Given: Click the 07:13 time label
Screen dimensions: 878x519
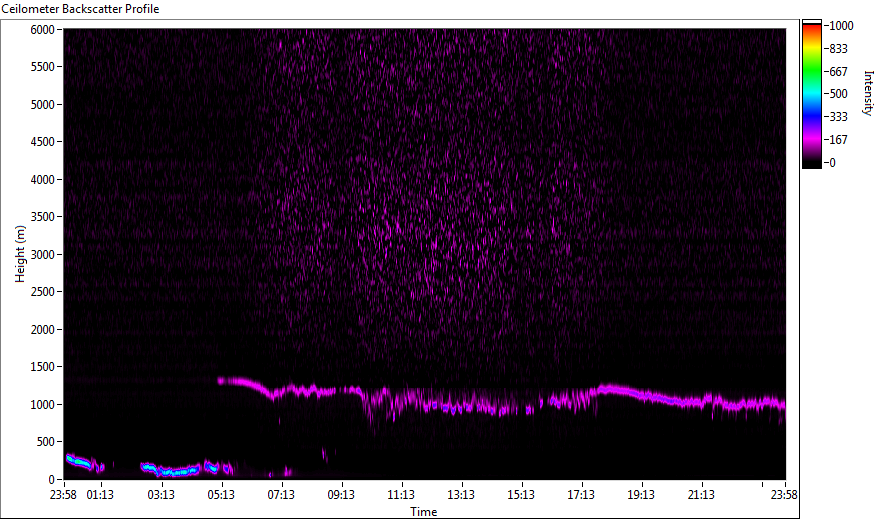Looking at the screenshot, I should click(x=281, y=494).
